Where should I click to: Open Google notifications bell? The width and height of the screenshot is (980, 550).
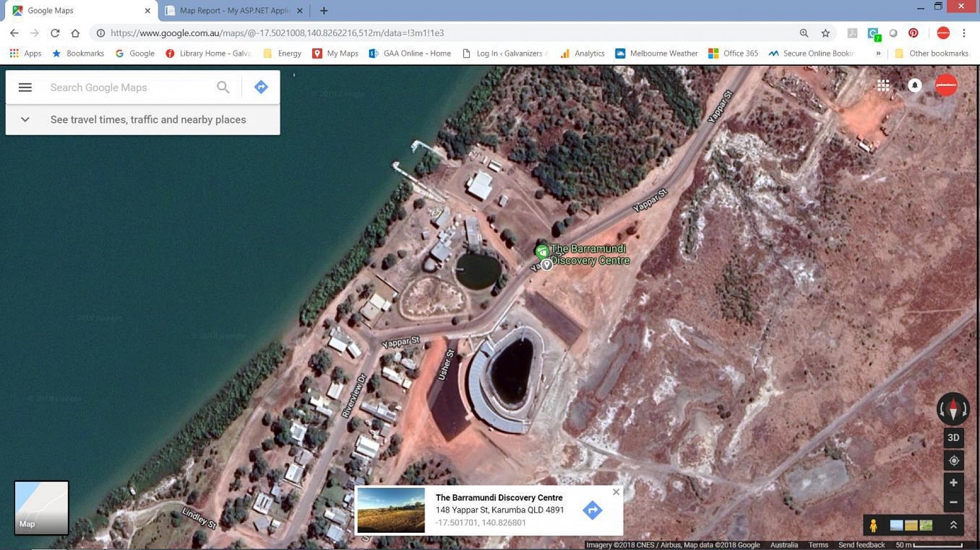point(915,85)
